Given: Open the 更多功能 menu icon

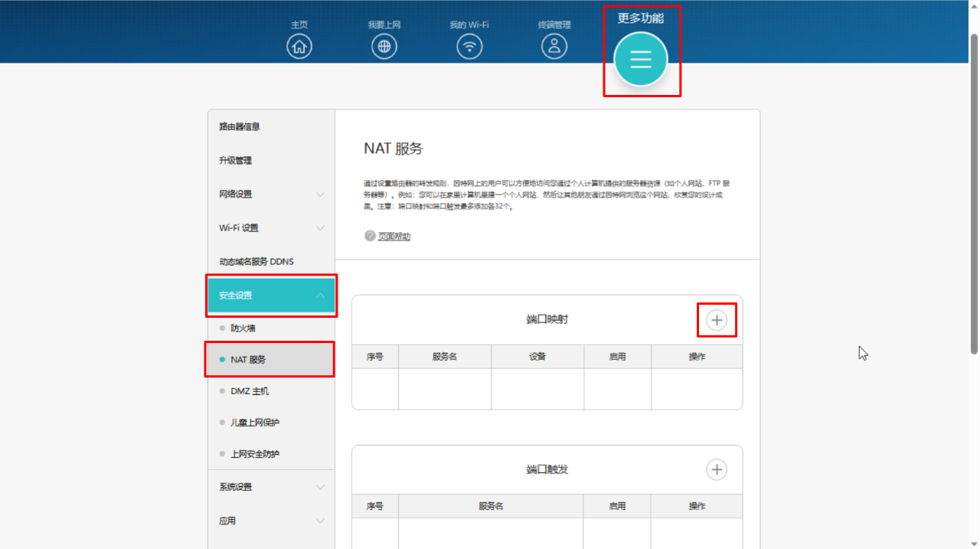Looking at the screenshot, I should (x=641, y=60).
